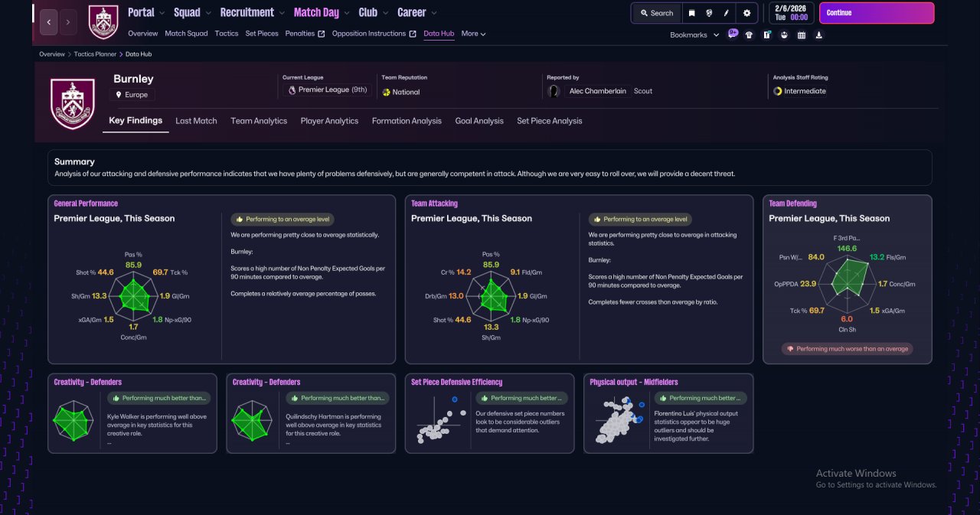
Task: Open the More submenu dropdown
Action: (x=473, y=34)
